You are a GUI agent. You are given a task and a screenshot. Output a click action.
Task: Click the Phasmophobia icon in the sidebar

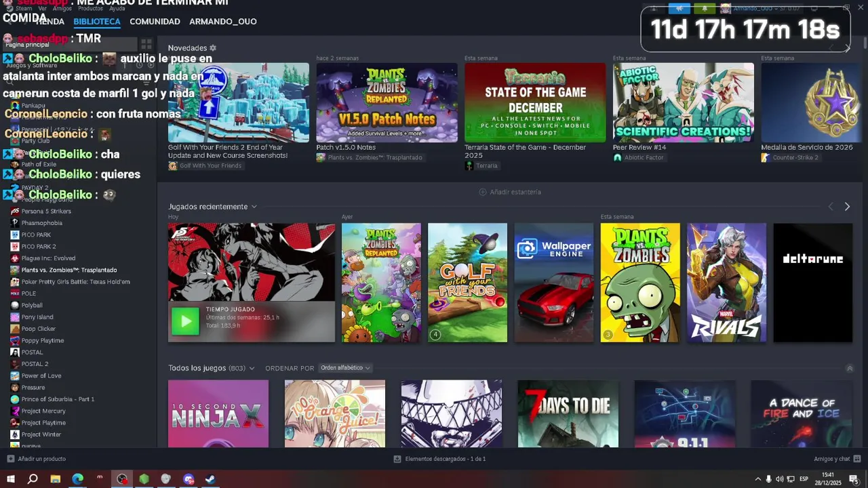tap(15, 223)
